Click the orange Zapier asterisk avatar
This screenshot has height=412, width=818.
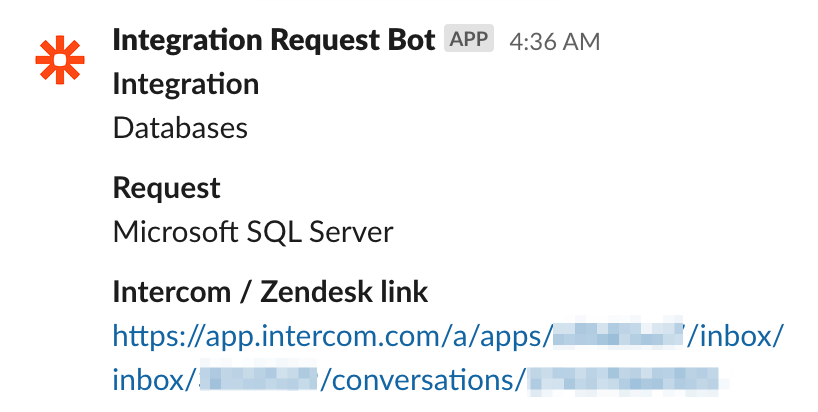[60, 60]
